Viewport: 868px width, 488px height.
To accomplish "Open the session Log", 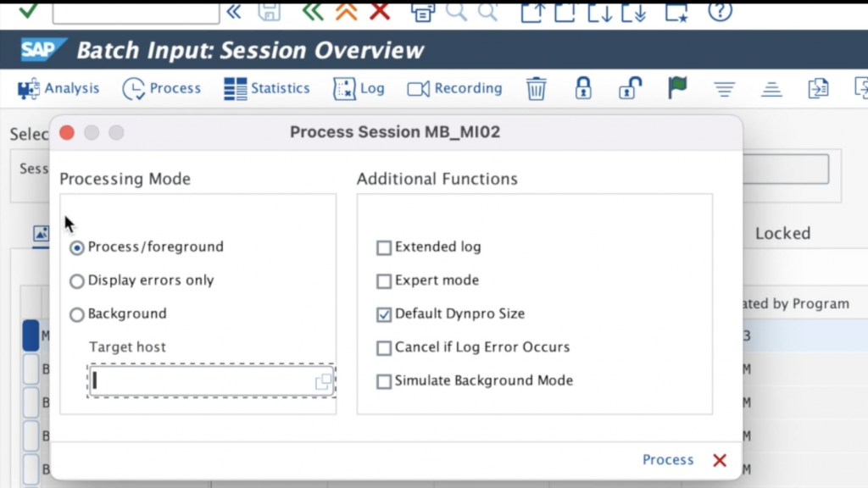I will pyautogui.click(x=359, y=88).
